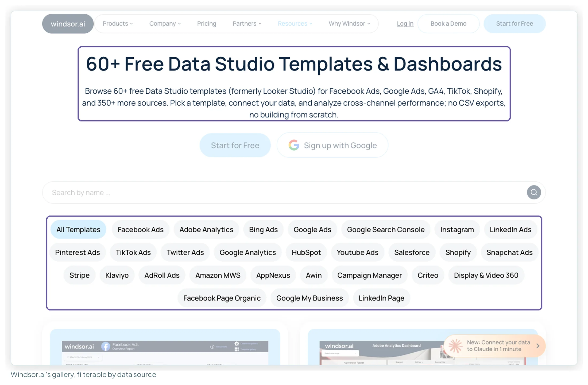Filter by Youtube Ads

[357, 252]
